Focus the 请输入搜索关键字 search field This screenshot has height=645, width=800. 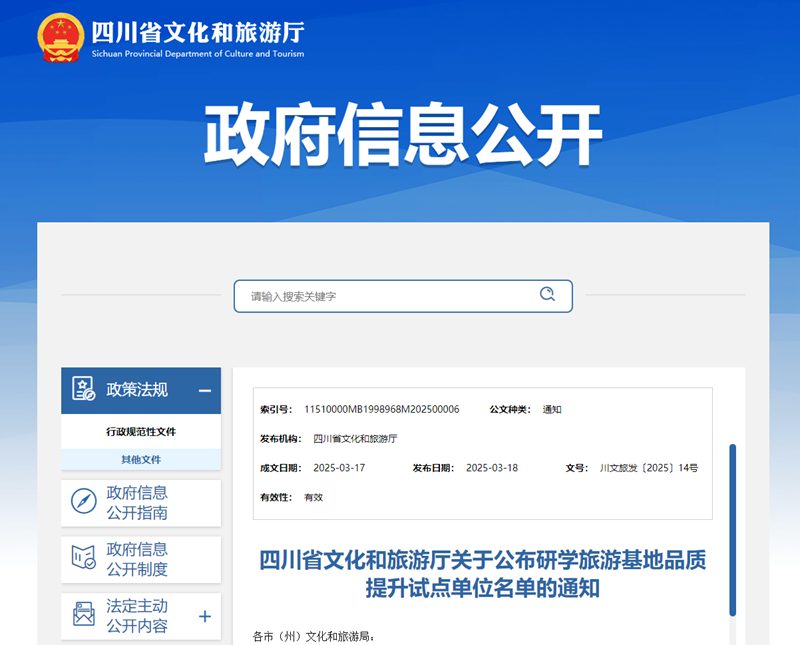pyautogui.click(x=385, y=296)
